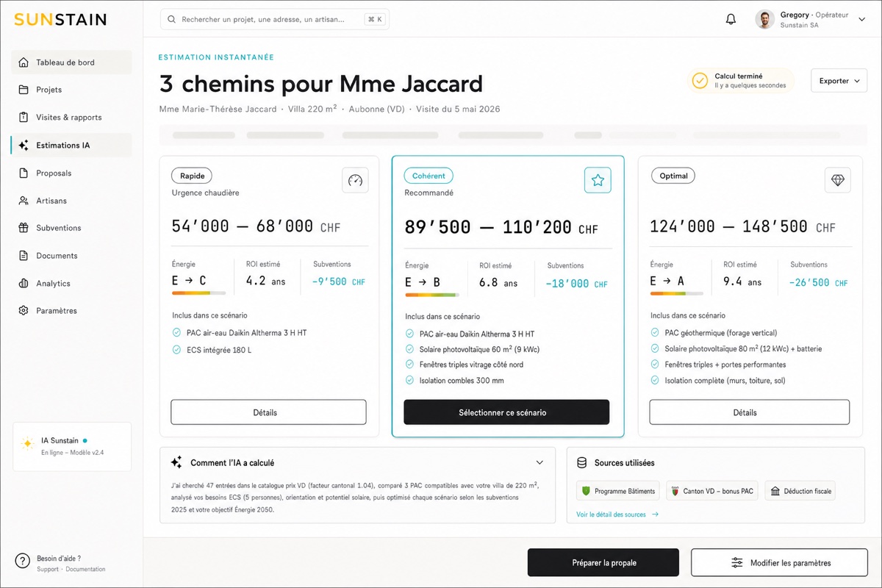
Task: Click the ⌘K shortcut badge
Action: pyautogui.click(x=375, y=19)
